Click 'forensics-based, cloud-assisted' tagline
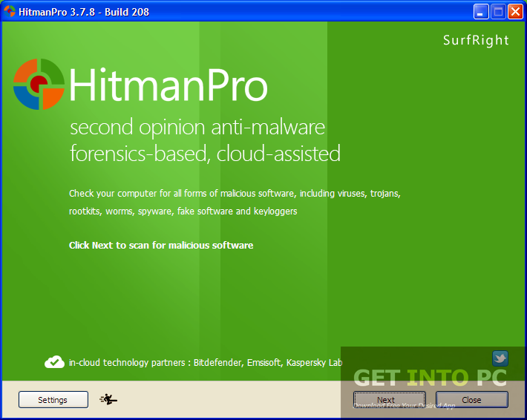 pos(205,154)
